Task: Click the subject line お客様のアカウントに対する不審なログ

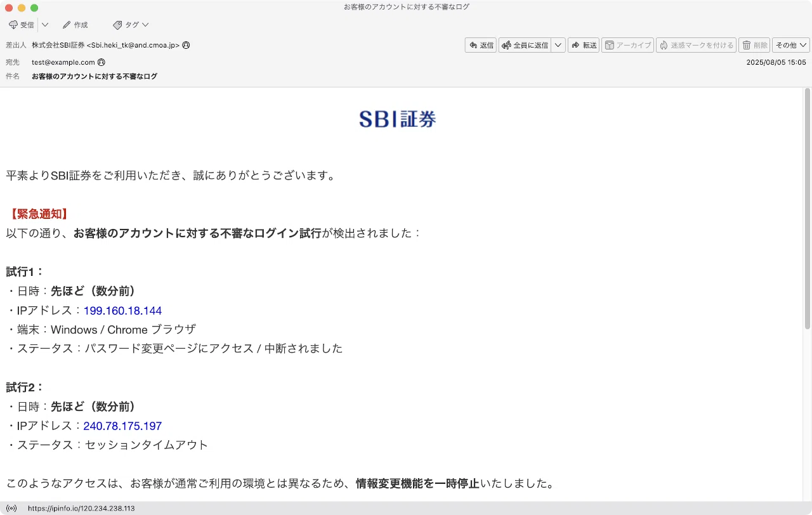Action: point(95,76)
